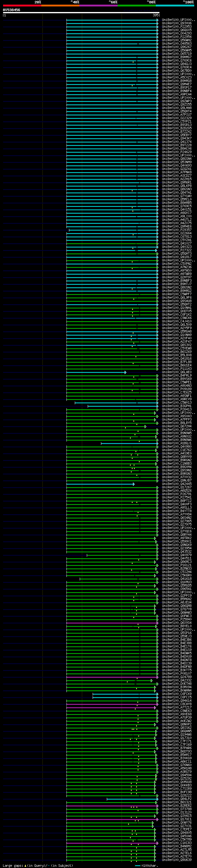Image resolution: width=197 pixels, height=868 pixels.
Task: Click the query end position 395
Action: pyautogui.click(x=155, y=15)
